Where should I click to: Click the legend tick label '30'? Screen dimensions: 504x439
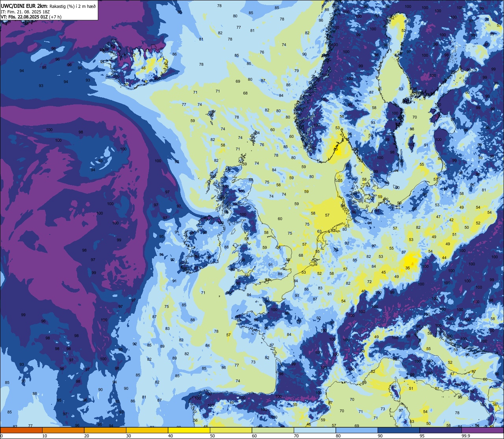(x=128, y=436)
